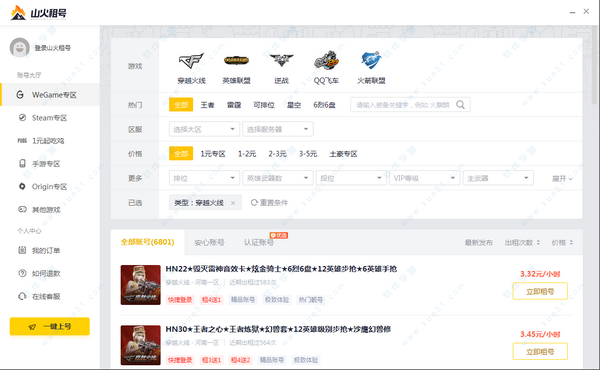
Task: Open the 选择大区 dropdown
Action: [204, 129]
